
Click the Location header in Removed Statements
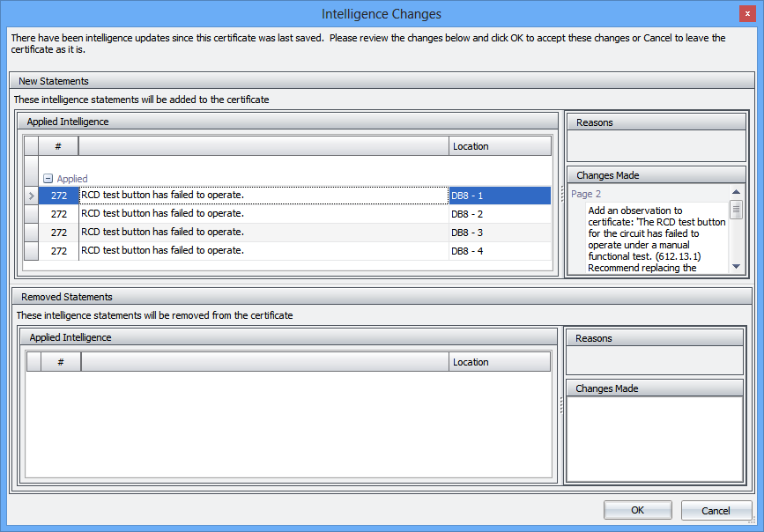click(x=499, y=362)
